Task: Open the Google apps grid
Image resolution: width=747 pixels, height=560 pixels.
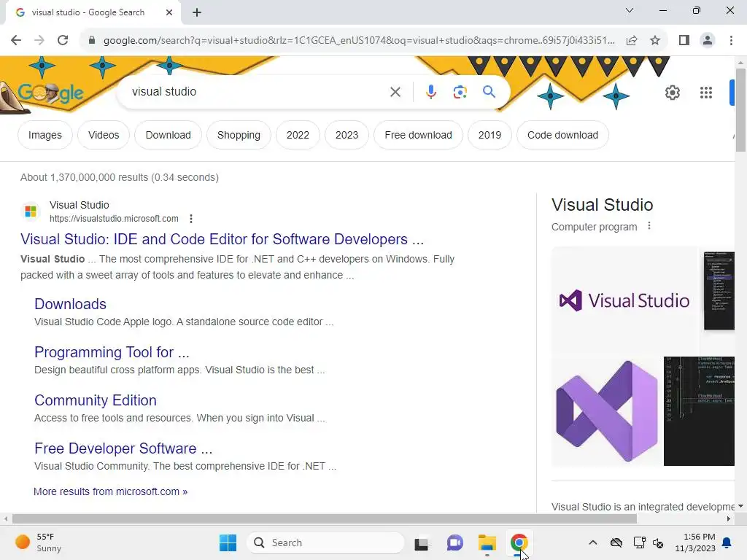Action: [706, 93]
